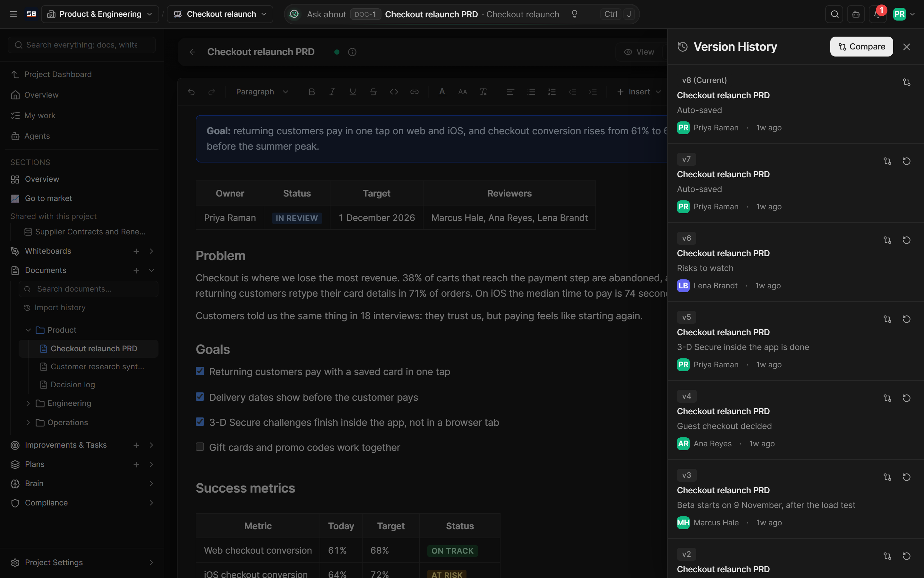This screenshot has width=924, height=578.
Task: Apply underline formatting
Action: click(x=353, y=92)
